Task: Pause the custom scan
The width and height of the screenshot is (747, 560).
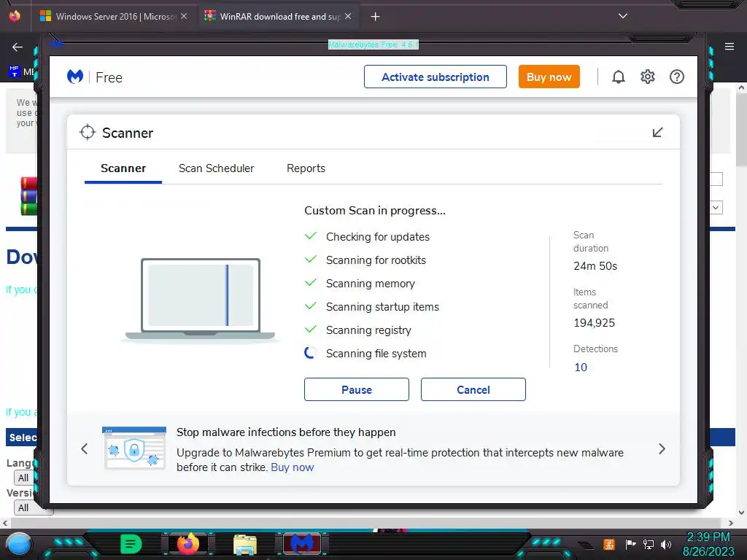Action: coord(356,389)
